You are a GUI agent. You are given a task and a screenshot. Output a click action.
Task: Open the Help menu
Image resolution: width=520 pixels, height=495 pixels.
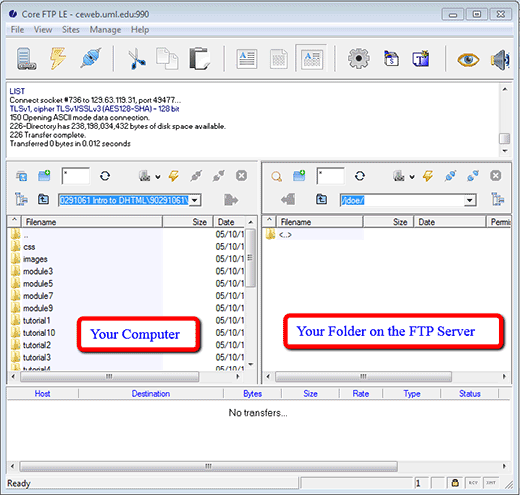point(140,30)
